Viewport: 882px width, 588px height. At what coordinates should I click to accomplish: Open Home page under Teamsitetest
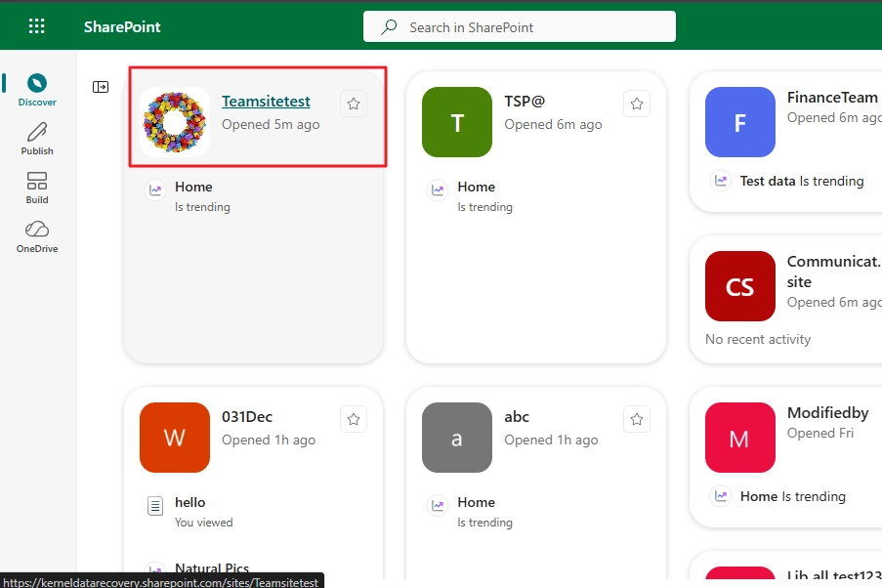193,187
